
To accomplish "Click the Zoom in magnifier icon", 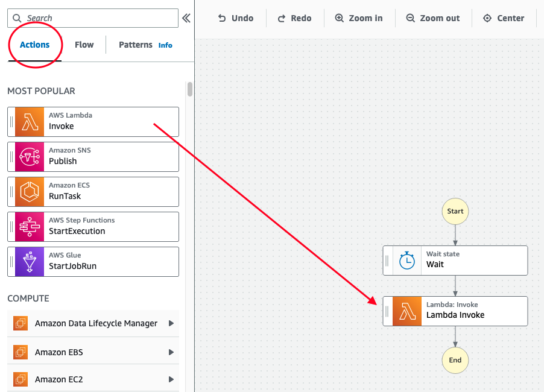I will 341,18.
